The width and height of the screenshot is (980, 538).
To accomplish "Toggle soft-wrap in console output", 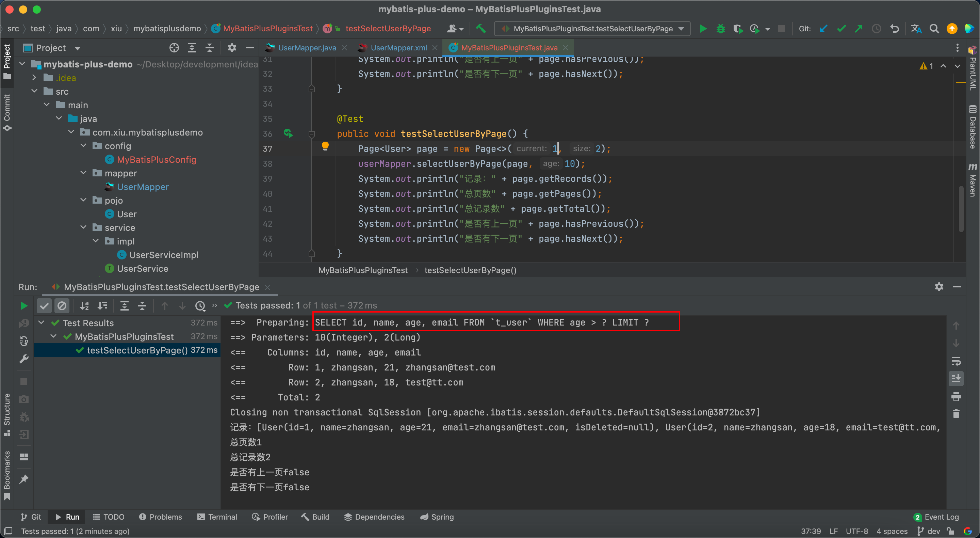I will 956,361.
